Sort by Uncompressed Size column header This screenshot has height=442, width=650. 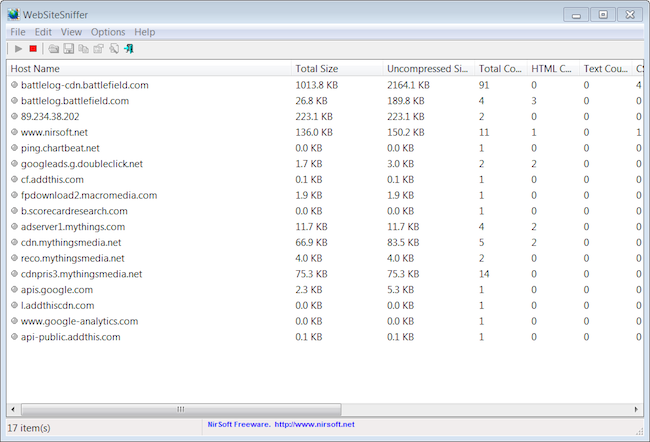429,68
